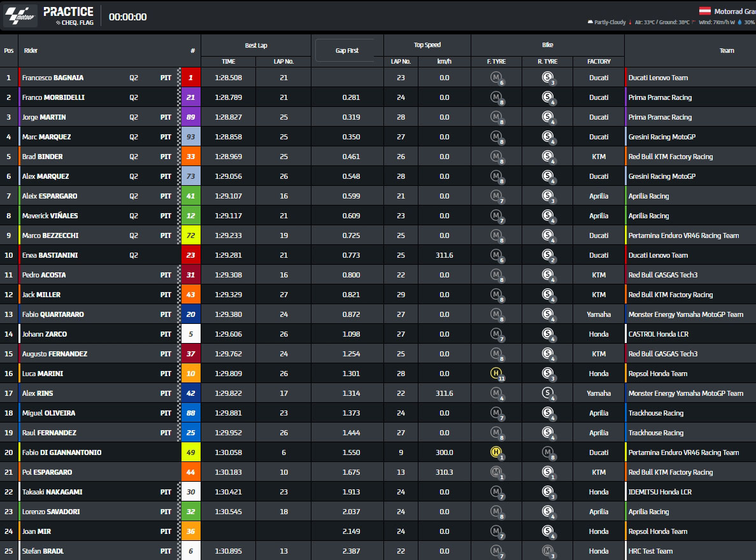Click rider name Marc Marquez
Image resolution: width=756 pixels, height=560 pixels.
46,137
